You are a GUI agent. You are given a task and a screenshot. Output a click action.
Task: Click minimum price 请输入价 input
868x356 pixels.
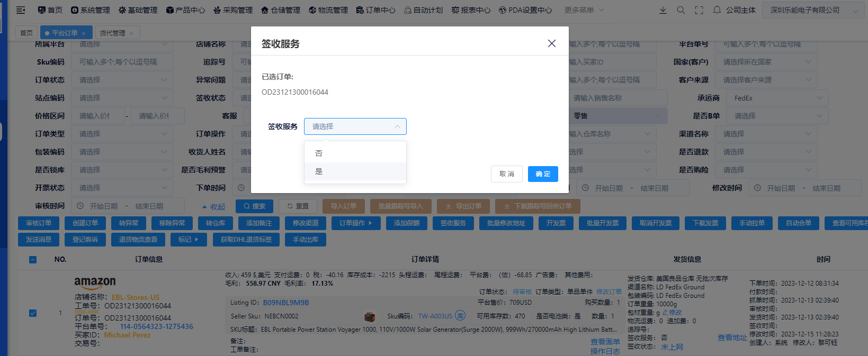coord(99,116)
